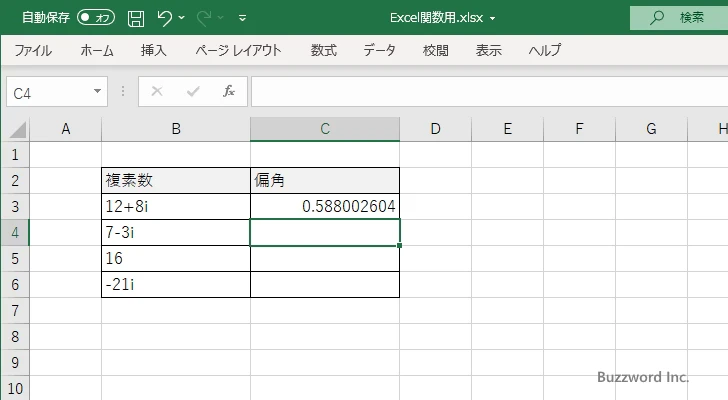Select column C header
This screenshot has width=728, height=400.
pyautogui.click(x=325, y=129)
